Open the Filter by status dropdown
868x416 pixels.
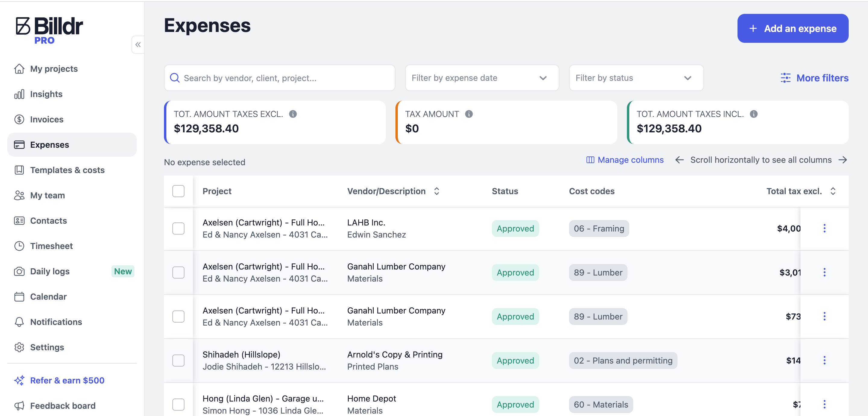pos(636,78)
